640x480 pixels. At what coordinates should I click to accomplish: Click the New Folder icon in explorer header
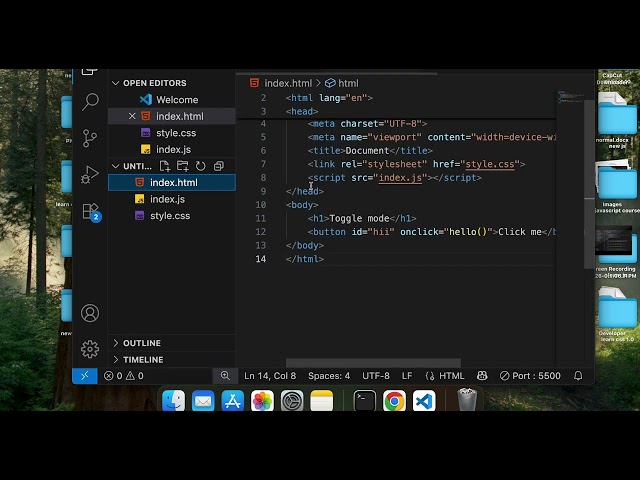click(x=182, y=166)
